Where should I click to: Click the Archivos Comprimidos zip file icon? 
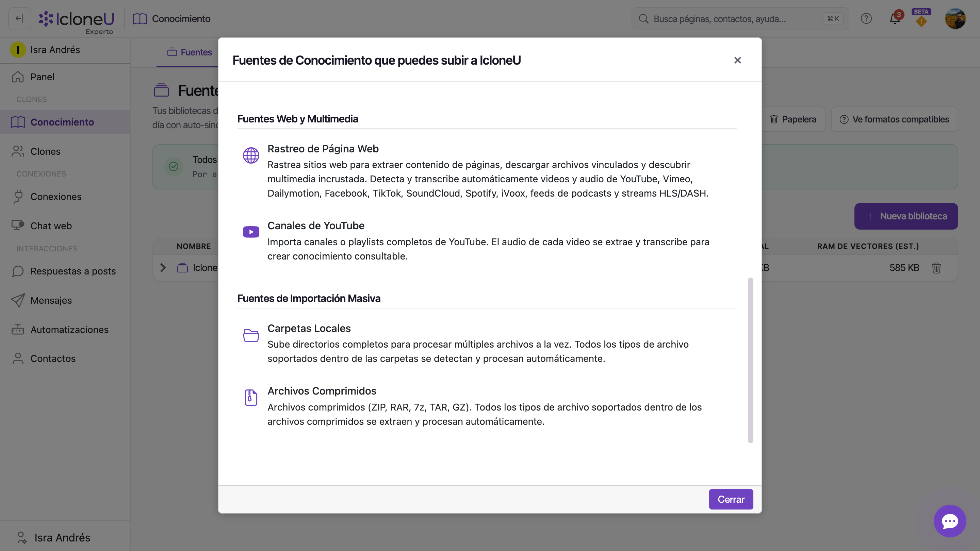(x=251, y=398)
